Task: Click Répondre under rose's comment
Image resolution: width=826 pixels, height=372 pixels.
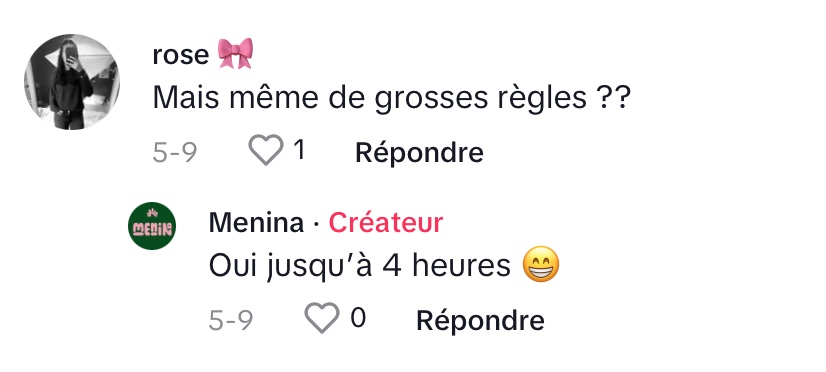Action: [419, 153]
